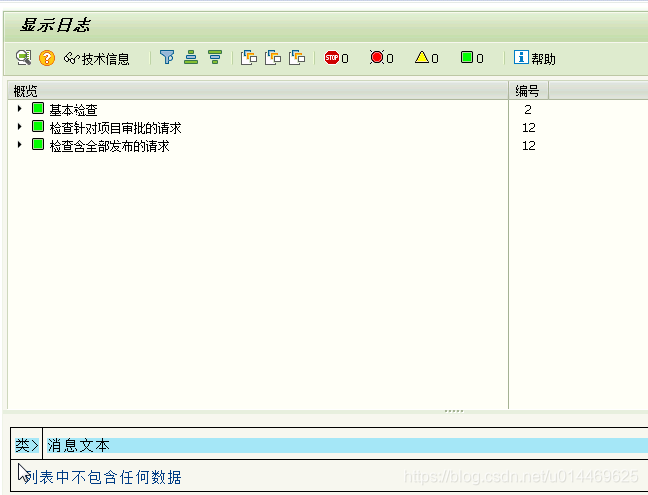Select the 基本检查 row
The image size is (648, 495).
[74, 110]
